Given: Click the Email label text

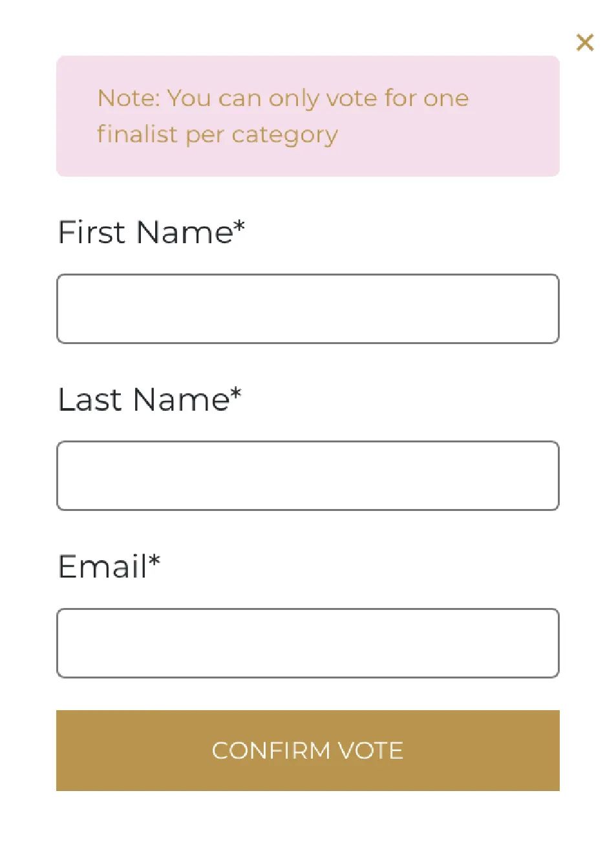Looking at the screenshot, I should (109, 567).
